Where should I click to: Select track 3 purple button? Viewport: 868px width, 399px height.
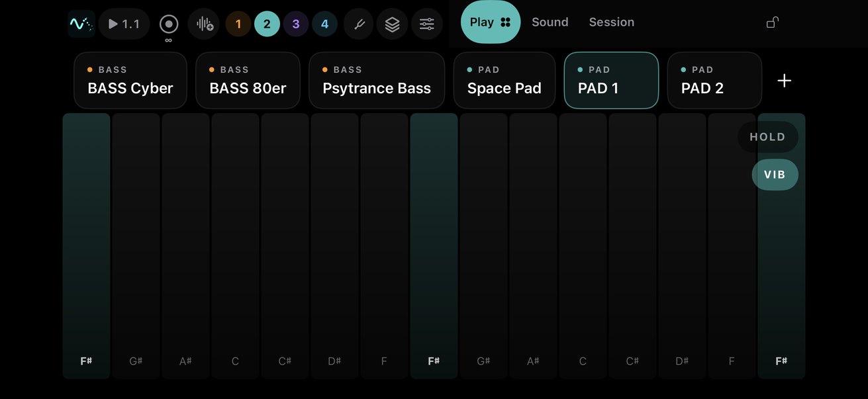(x=296, y=24)
